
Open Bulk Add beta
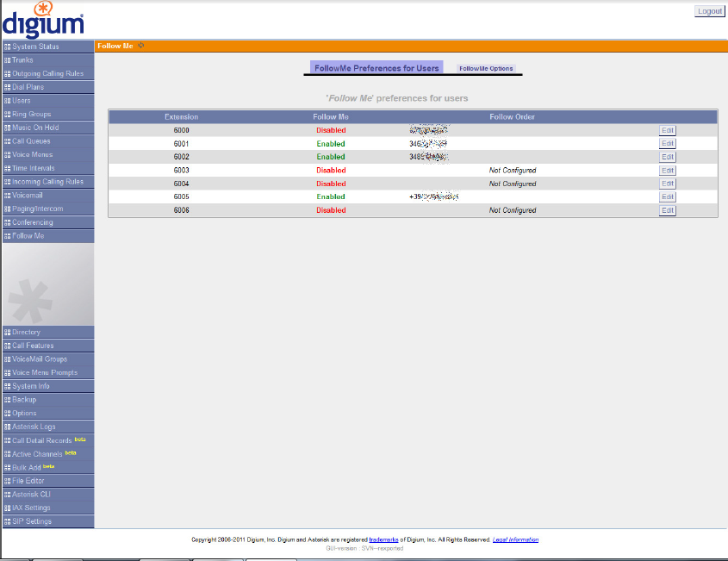click(x=48, y=467)
